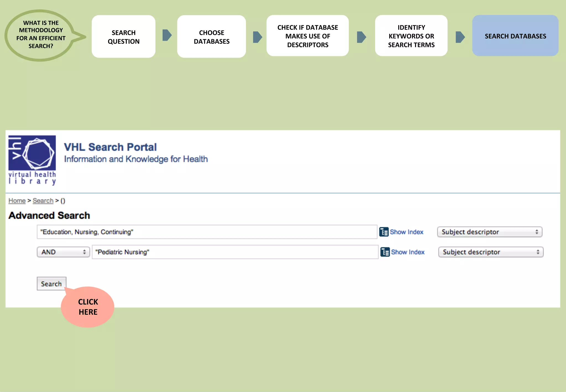This screenshot has width=566, height=392.
Task: Go to Home breadcrumb link
Action: click(x=17, y=201)
